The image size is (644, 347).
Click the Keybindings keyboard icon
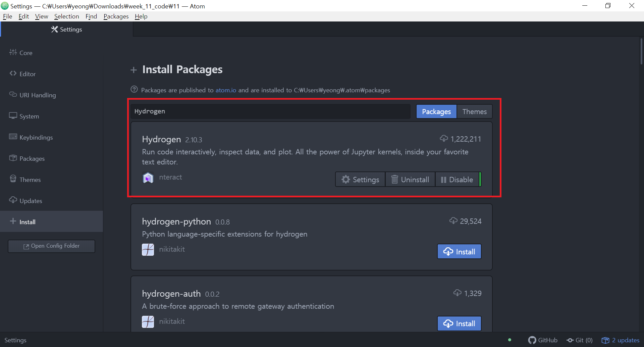[13, 137]
